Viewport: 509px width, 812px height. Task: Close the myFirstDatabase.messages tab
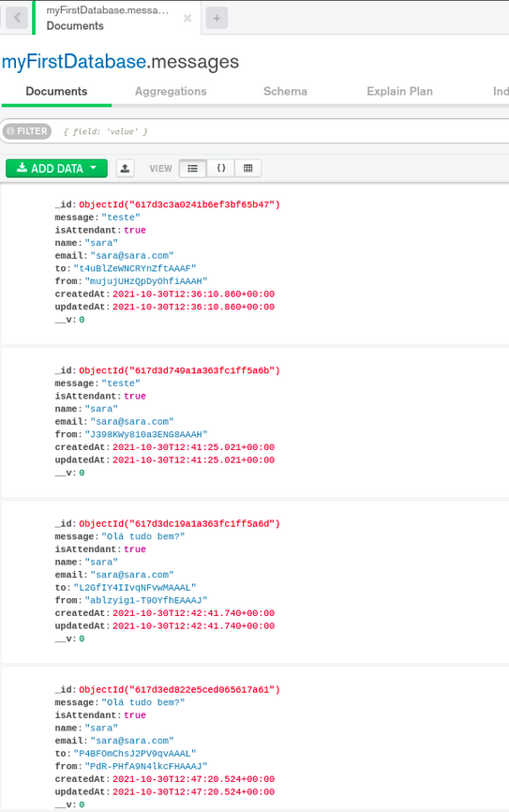187,18
